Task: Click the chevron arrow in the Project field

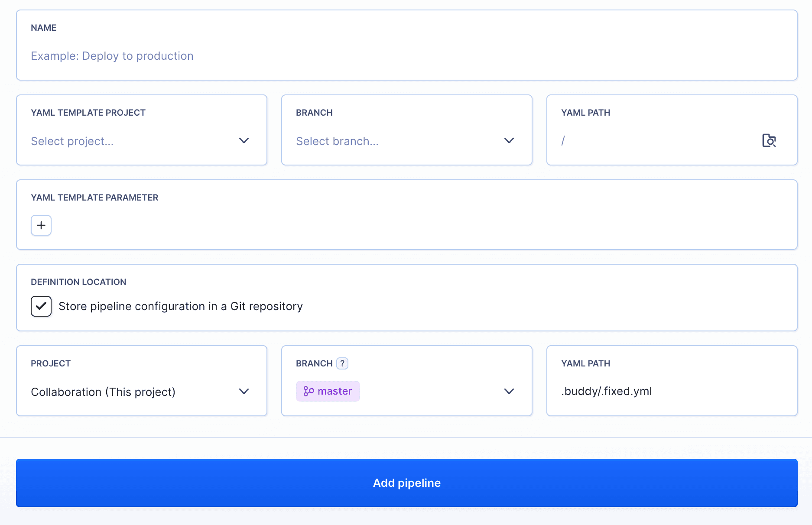Action: point(244,392)
